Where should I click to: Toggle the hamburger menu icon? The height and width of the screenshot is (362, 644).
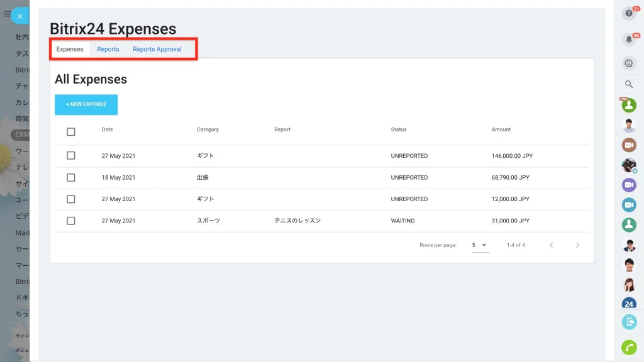(6, 14)
